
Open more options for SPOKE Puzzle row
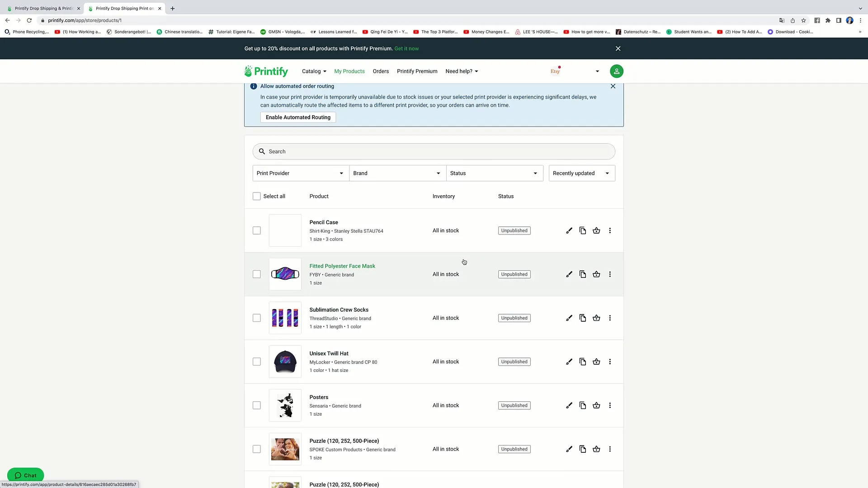[610, 449]
